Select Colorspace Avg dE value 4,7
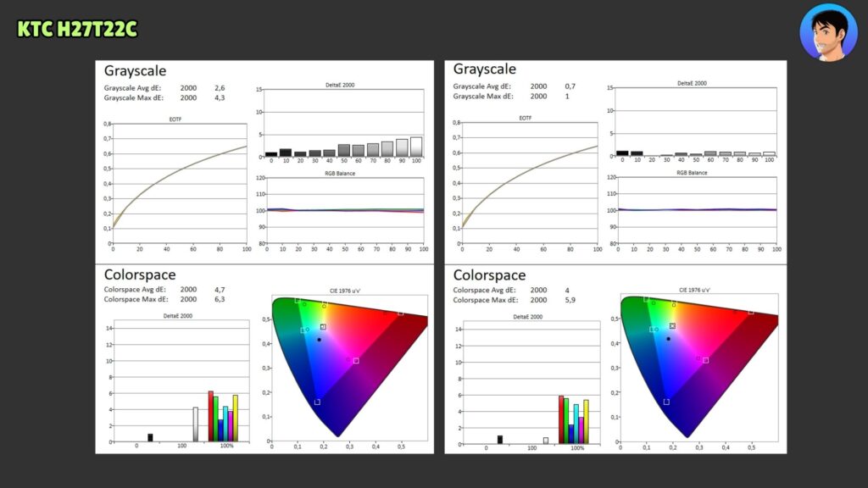Image resolution: width=868 pixels, height=488 pixels. click(220, 290)
